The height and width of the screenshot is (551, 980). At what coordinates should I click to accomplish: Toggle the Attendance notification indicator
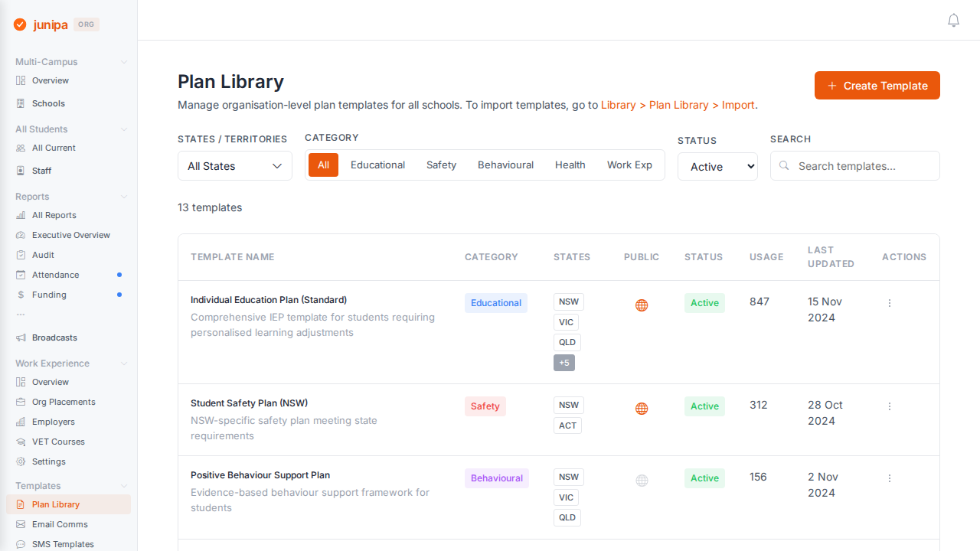tap(119, 274)
